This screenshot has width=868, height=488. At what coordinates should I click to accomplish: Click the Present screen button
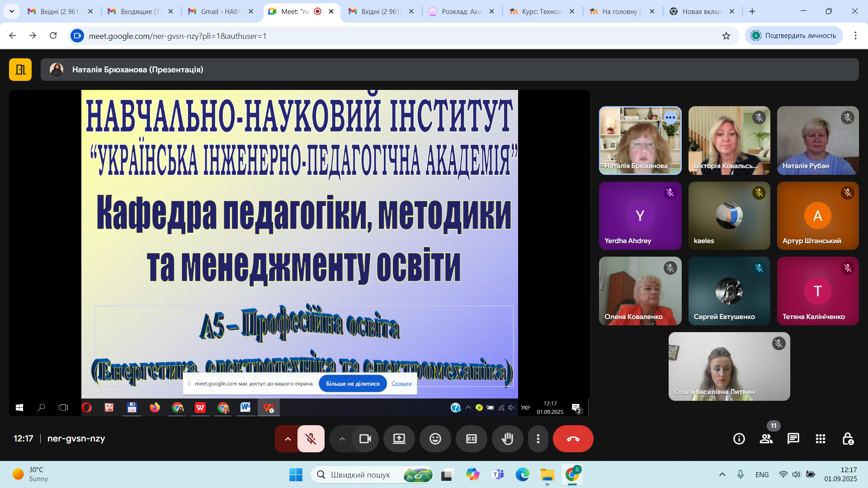pos(399,439)
